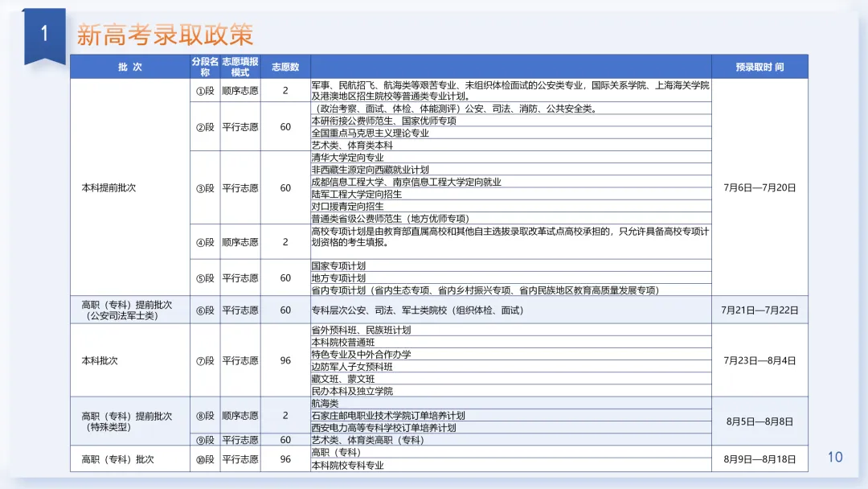Click the row 陆军工程大学定向招生

point(511,194)
